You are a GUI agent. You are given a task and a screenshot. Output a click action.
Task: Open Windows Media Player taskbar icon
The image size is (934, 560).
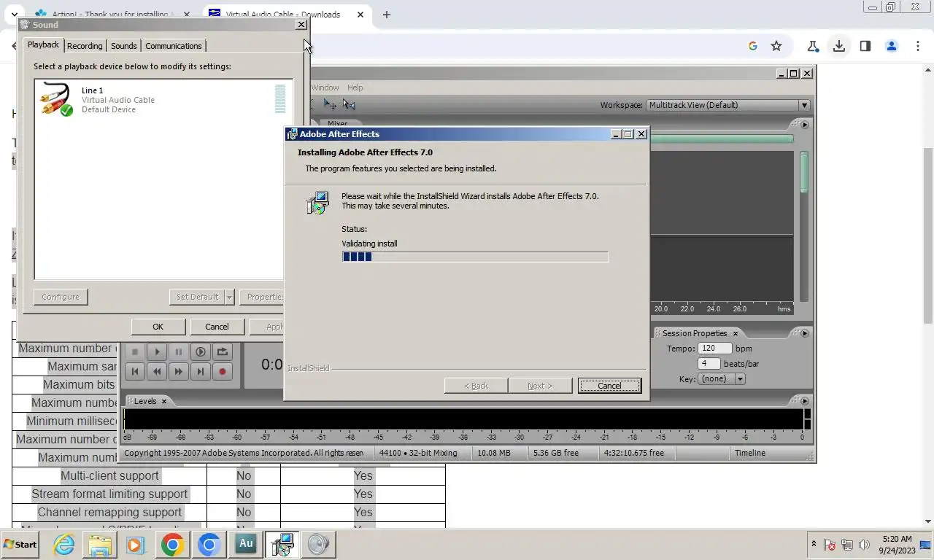135,544
